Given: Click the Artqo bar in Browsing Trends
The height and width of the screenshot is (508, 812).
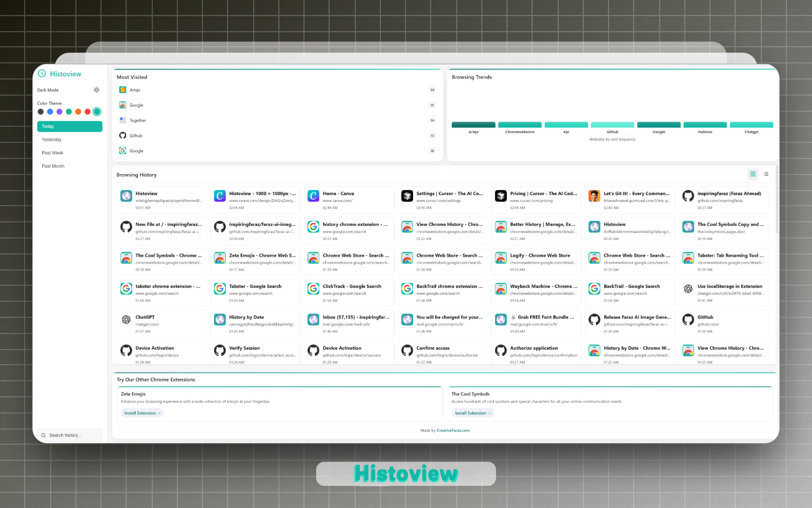Looking at the screenshot, I should 473,125.
